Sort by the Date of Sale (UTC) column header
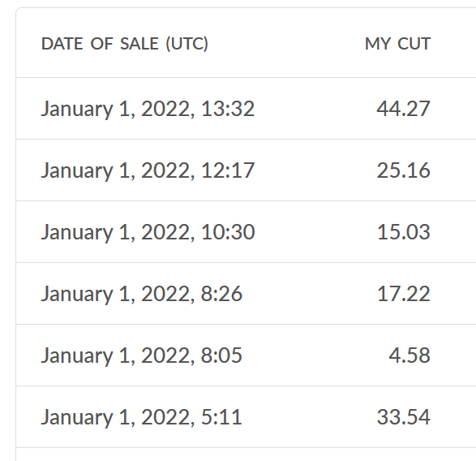 pyautogui.click(x=124, y=44)
